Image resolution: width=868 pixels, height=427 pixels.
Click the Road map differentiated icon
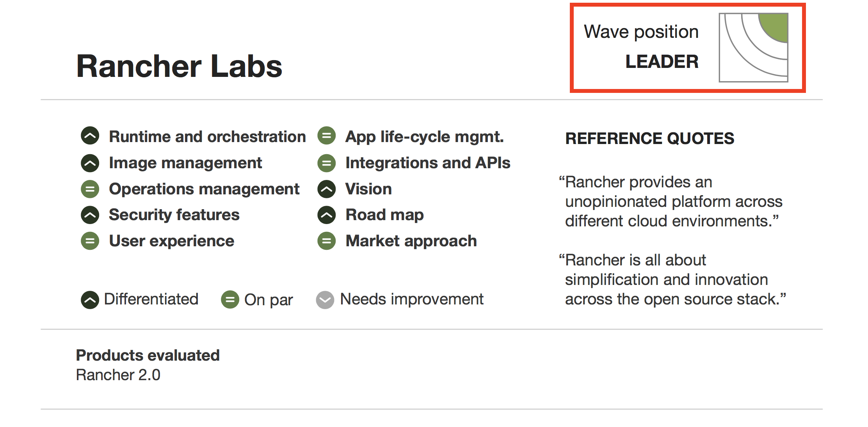327,215
